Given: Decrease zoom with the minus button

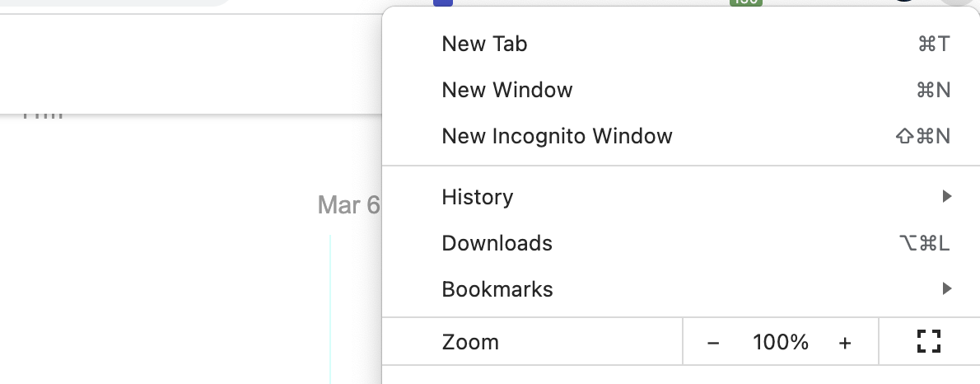Looking at the screenshot, I should (713, 343).
